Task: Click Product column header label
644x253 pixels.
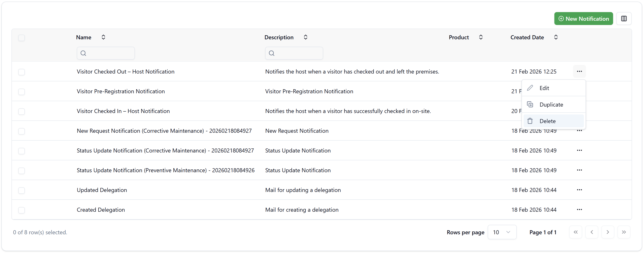Action: [x=459, y=37]
